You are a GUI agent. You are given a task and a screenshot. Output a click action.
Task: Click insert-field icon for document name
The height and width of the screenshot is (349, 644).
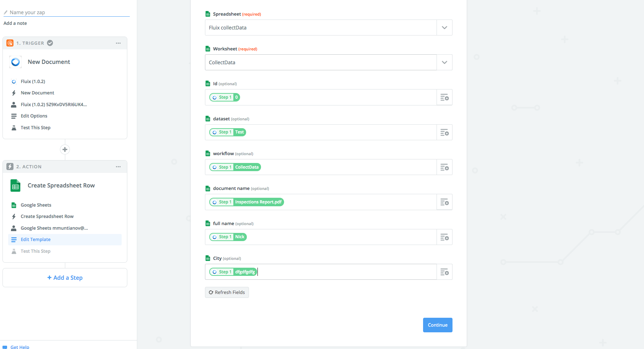tap(444, 202)
